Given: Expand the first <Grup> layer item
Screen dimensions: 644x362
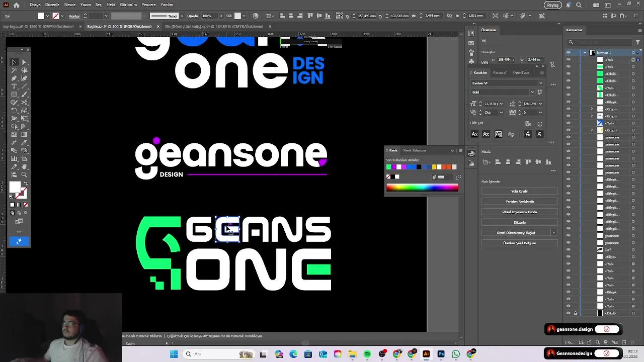Looking at the screenshot, I should point(592,109).
